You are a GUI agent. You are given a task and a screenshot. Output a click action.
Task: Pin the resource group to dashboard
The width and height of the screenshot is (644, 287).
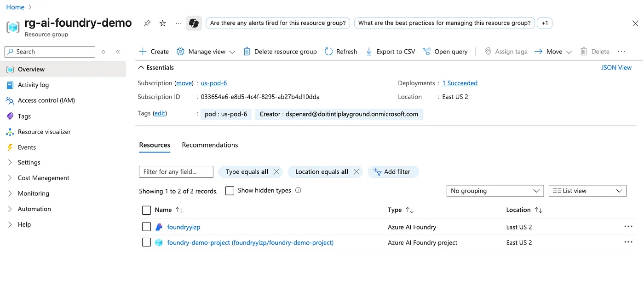pyautogui.click(x=147, y=23)
